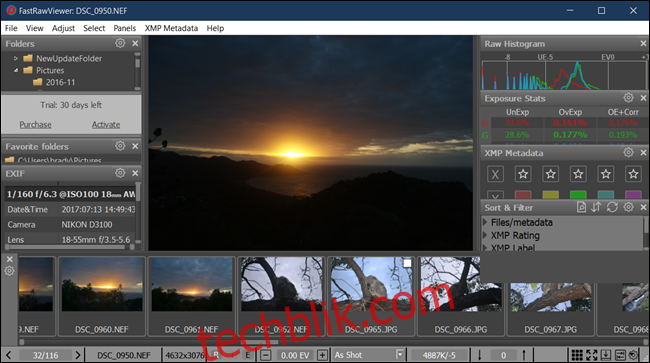Expand the NewUpdateFolder tree node
Image resolution: width=650 pixels, height=363 pixels.
[16, 58]
